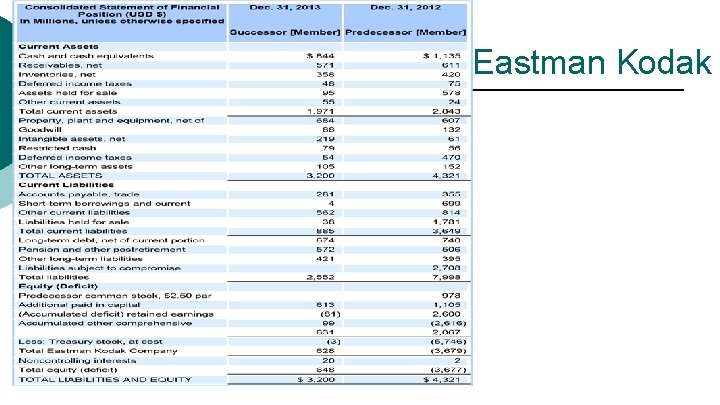Select 'Pension and other postretirement' label
720x405 pixels.
pos(102,249)
